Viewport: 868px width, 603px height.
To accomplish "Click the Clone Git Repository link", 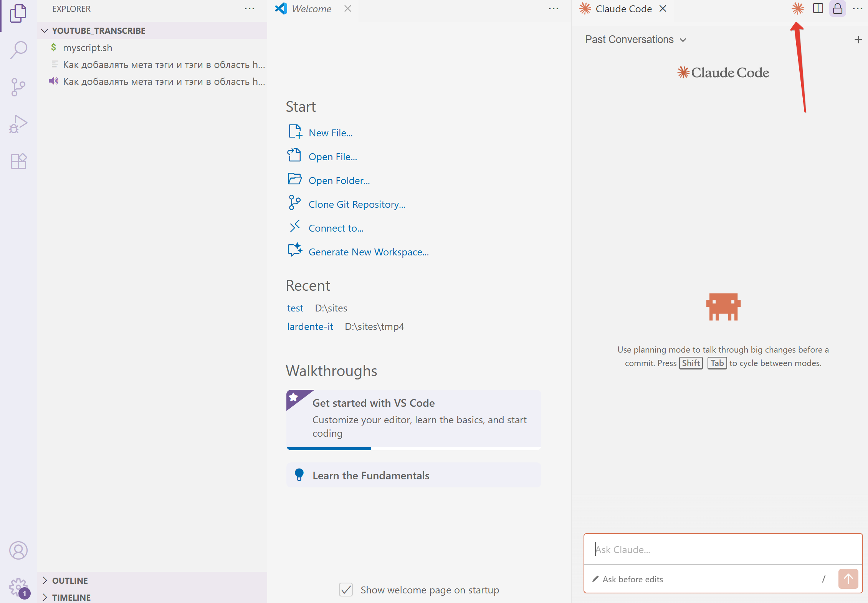I will click(x=357, y=204).
